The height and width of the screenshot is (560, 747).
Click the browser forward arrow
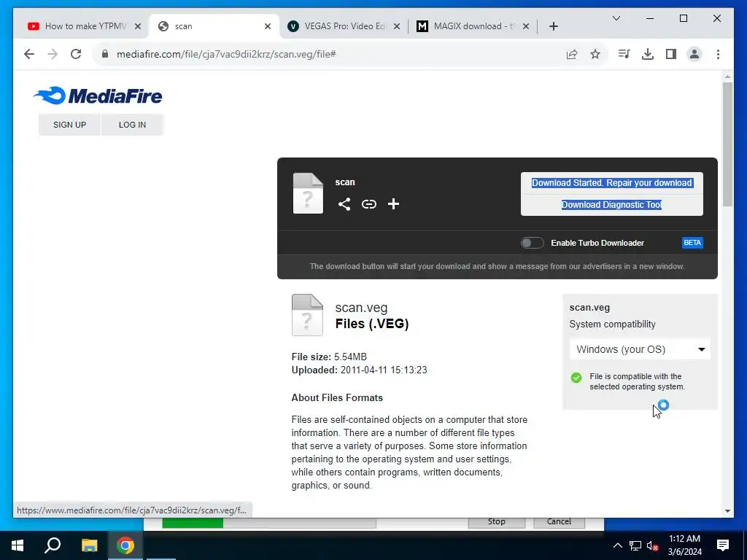[53, 54]
